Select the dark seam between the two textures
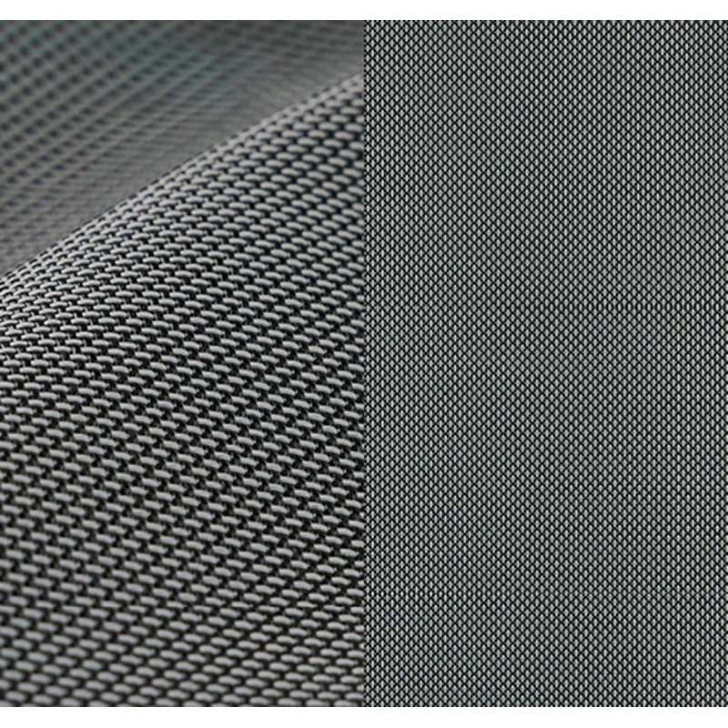This screenshot has width=728, height=728. 362,364
